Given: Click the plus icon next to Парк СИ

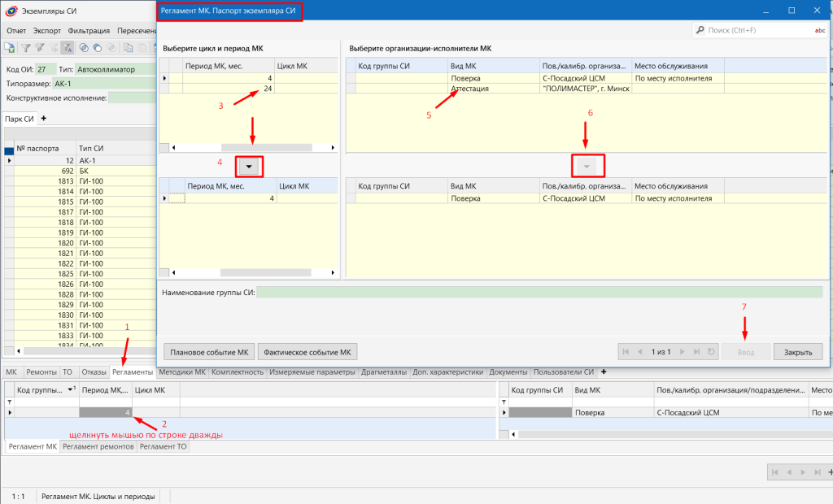Looking at the screenshot, I should coord(44,119).
